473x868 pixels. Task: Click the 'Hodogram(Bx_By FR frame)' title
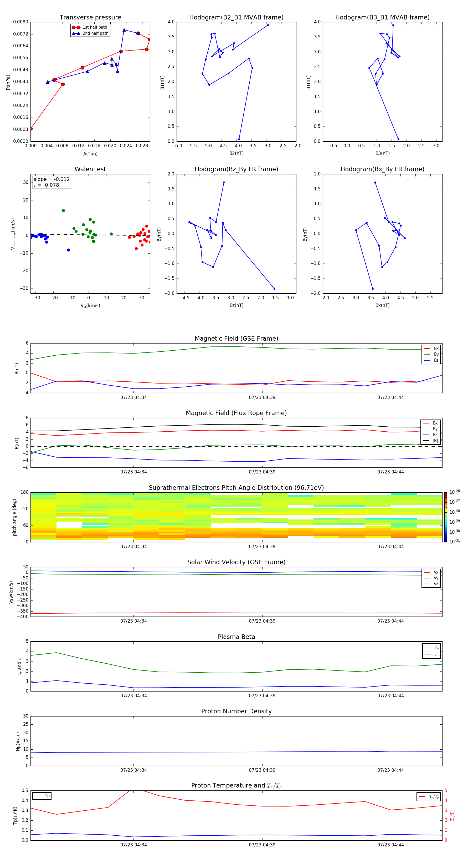tap(382, 169)
